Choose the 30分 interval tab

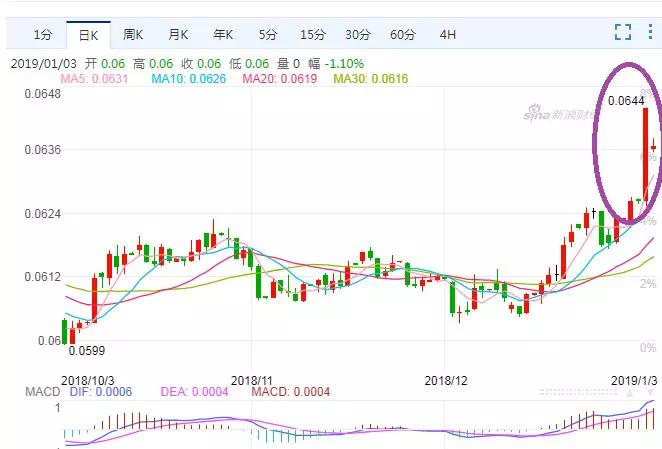(x=357, y=35)
